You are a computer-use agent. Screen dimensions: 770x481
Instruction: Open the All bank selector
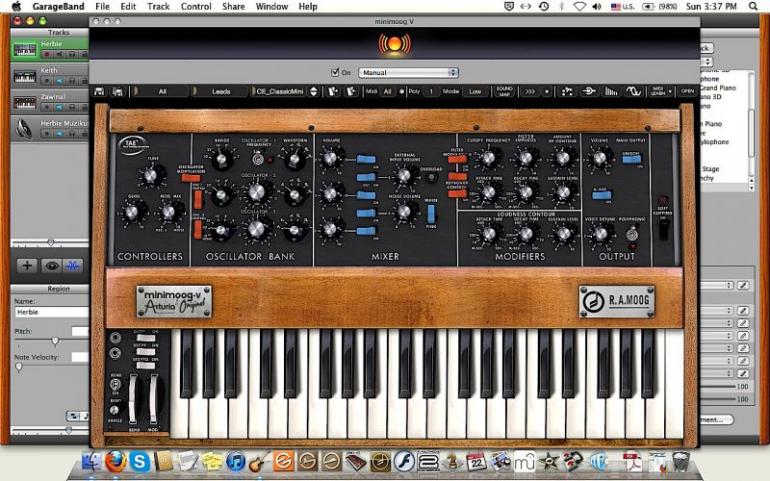click(x=162, y=91)
